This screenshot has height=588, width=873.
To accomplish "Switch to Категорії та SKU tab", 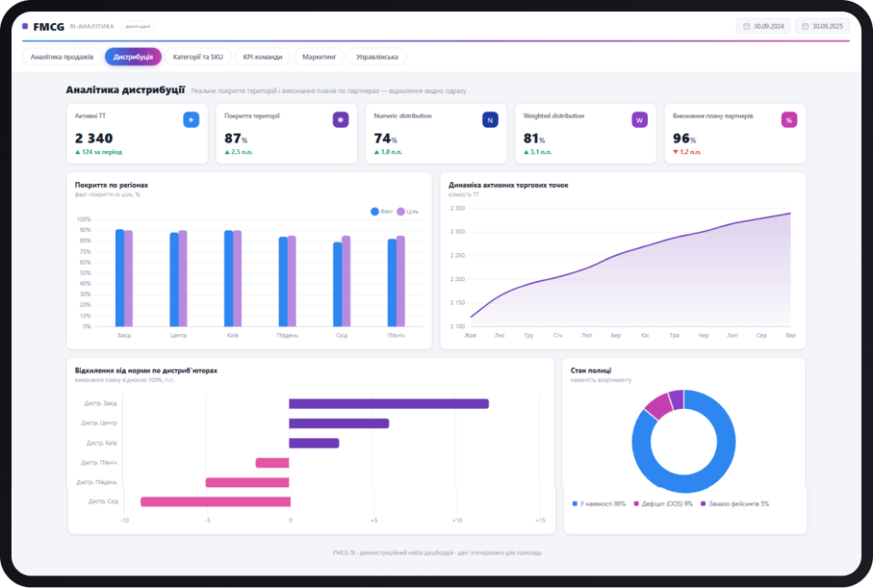I will [x=198, y=57].
